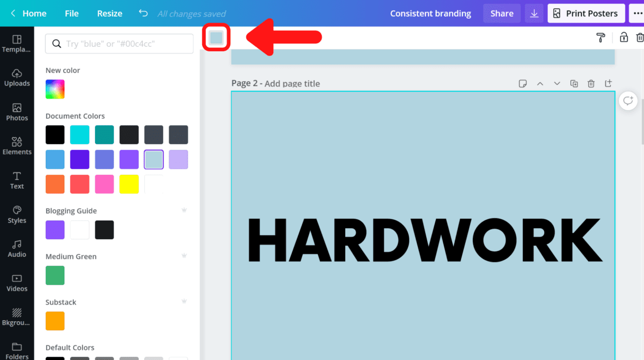
Task: Add notes to page 2
Action: (523, 83)
